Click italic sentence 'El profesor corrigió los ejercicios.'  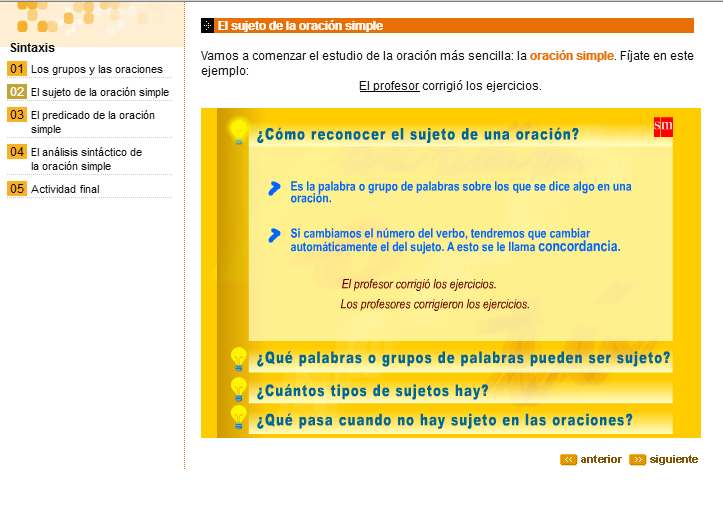pyautogui.click(x=419, y=284)
